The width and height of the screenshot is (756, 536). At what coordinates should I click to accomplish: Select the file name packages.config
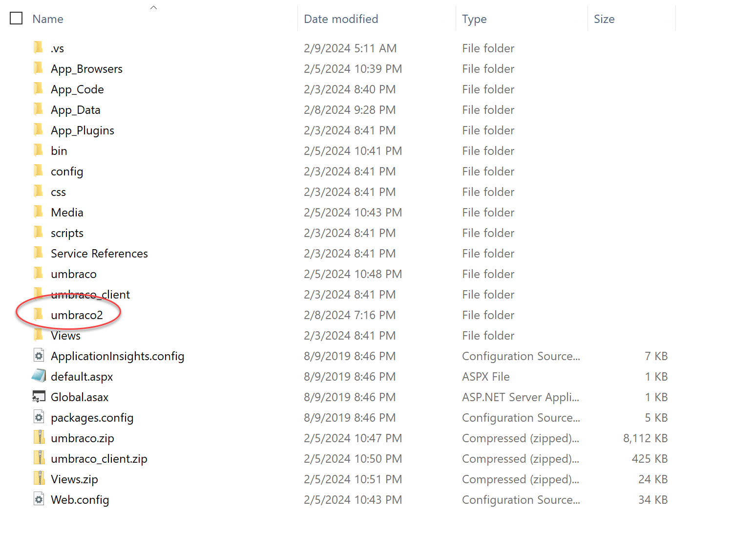click(x=92, y=418)
